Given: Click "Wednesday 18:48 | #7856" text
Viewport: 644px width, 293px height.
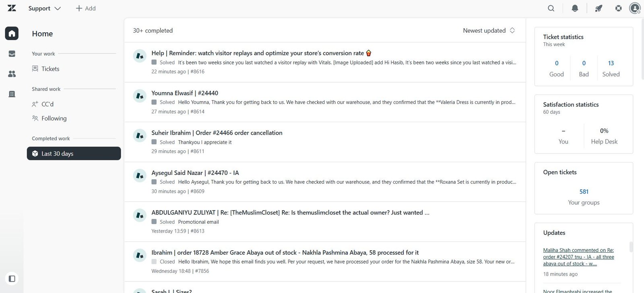Looking at the screenshot, I should pyautogui.click(x=180, y=271).
